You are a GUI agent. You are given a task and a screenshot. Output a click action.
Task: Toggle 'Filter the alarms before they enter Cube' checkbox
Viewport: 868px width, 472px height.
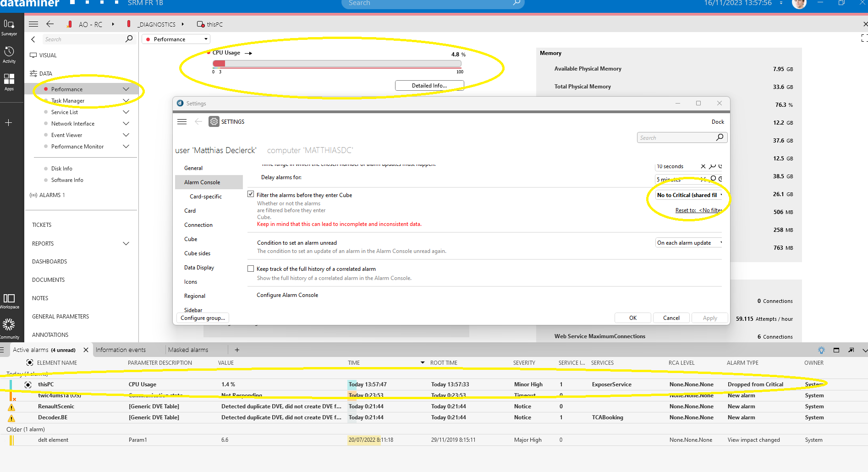point(251,194)
